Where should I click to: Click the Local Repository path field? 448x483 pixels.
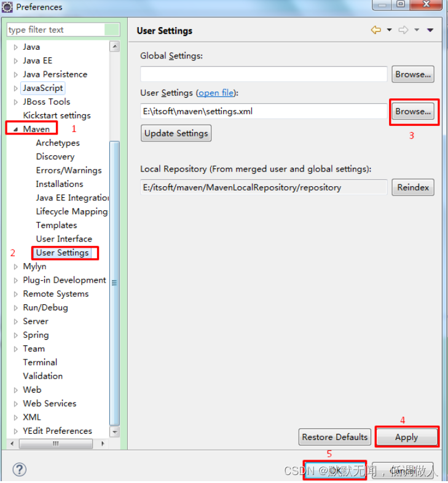[x=264, y=187]
